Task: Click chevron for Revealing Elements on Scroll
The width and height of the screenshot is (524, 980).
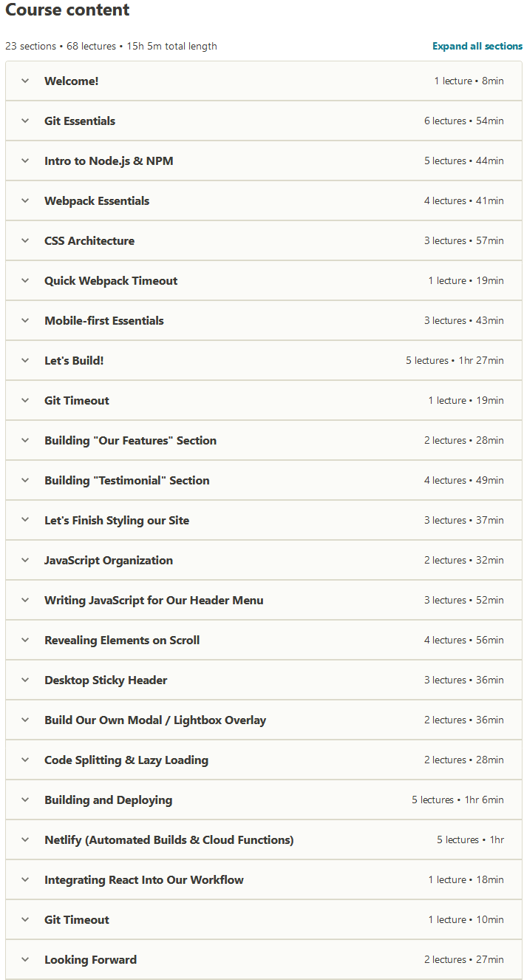Action: pos(25,640)
